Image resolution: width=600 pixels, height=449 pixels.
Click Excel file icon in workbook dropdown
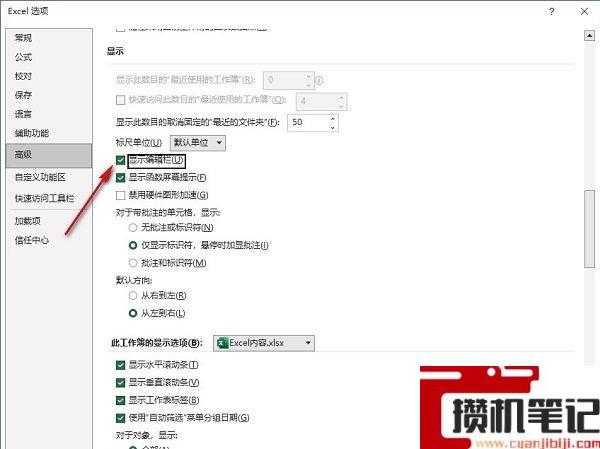coord(222,343)
